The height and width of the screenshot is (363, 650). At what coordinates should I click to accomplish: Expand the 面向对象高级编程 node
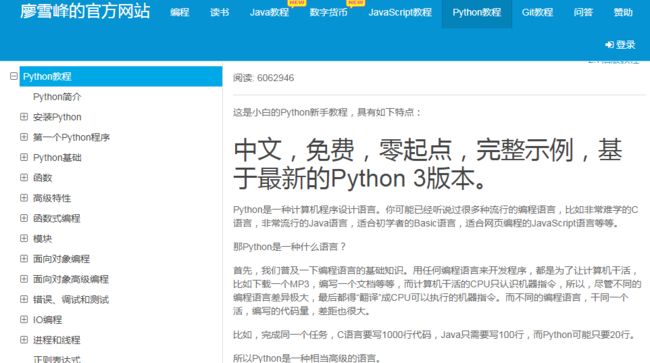24,279
